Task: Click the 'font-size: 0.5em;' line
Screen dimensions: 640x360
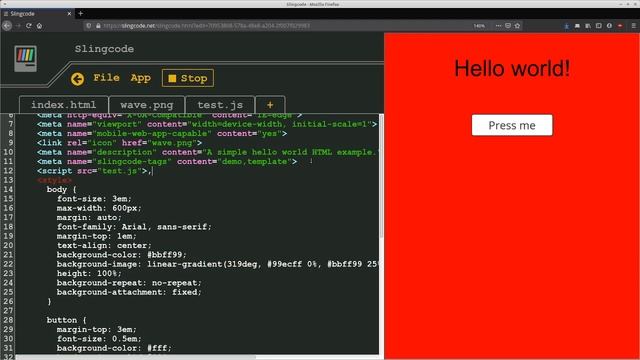Action: pyautogui.click(x=99, y=339)
